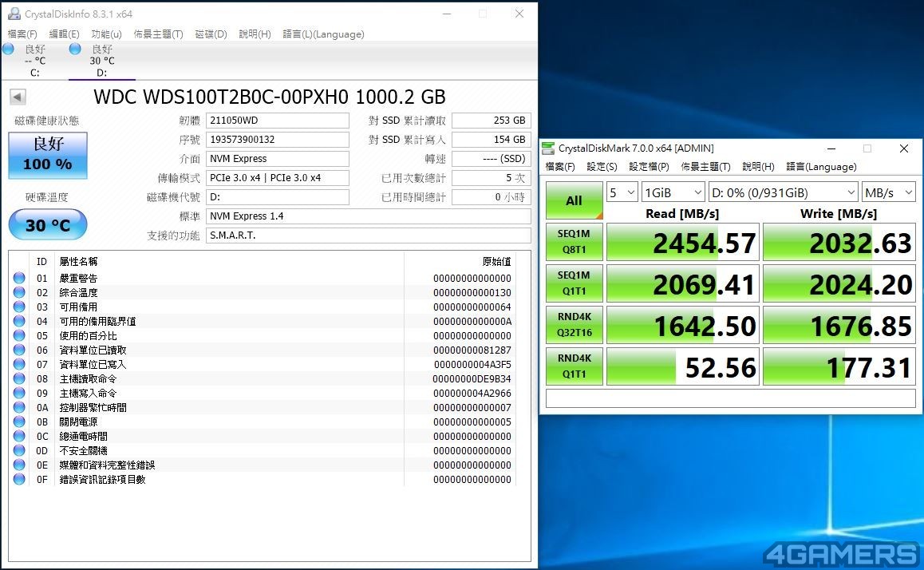Open the unit dropdown showing MB/s
Screen dimensions: 924x570
click(889, 192)
